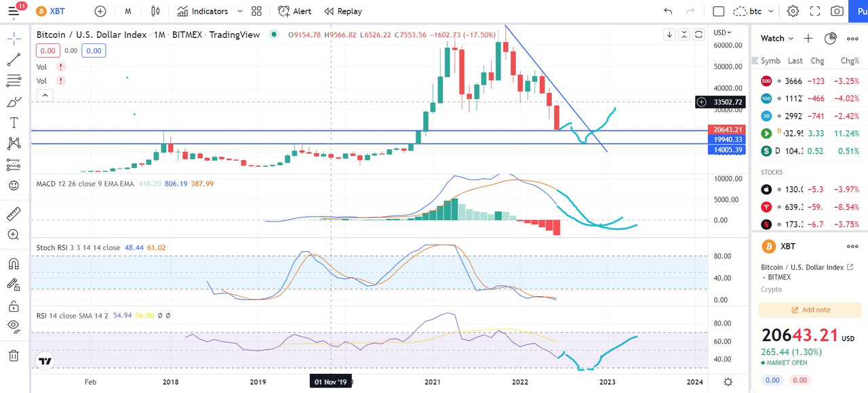Collapse the indicator legend chevron

[45, 96]
